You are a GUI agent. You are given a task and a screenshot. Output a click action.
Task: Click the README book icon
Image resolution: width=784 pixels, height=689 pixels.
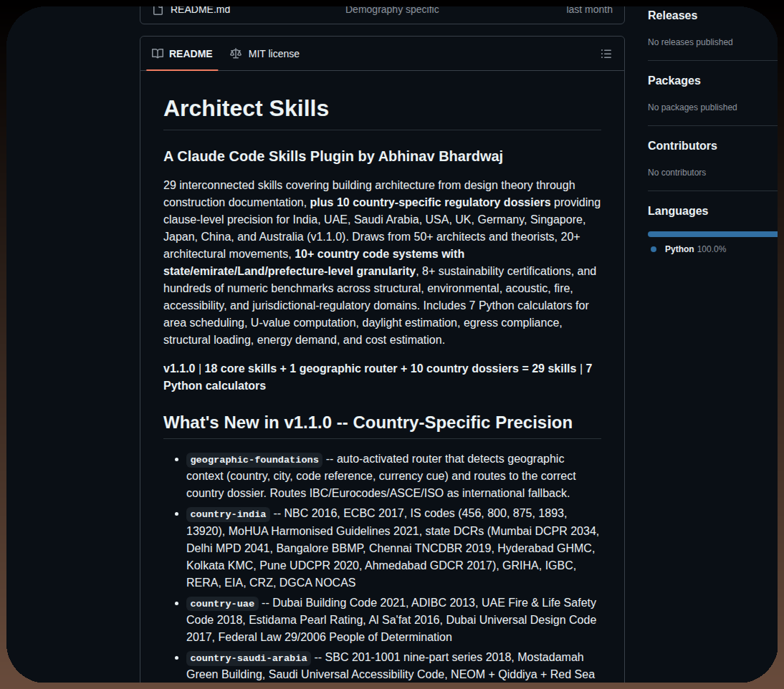pos(158,54)
